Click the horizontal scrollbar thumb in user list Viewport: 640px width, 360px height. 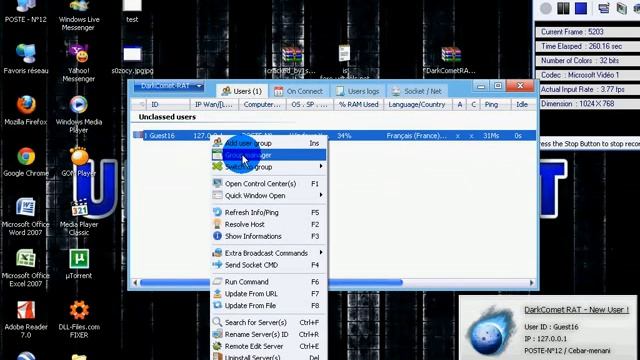point(271,282)
